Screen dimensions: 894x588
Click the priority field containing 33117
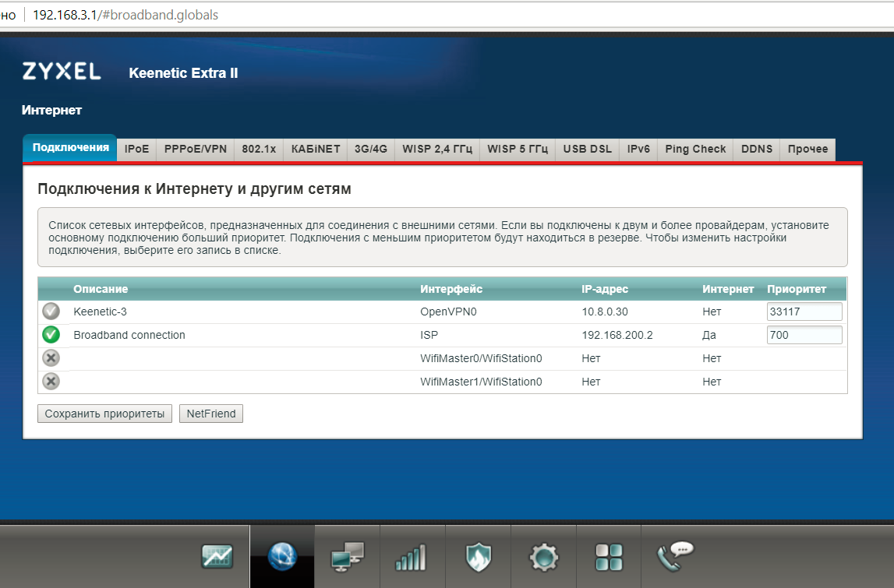point(804,312)
